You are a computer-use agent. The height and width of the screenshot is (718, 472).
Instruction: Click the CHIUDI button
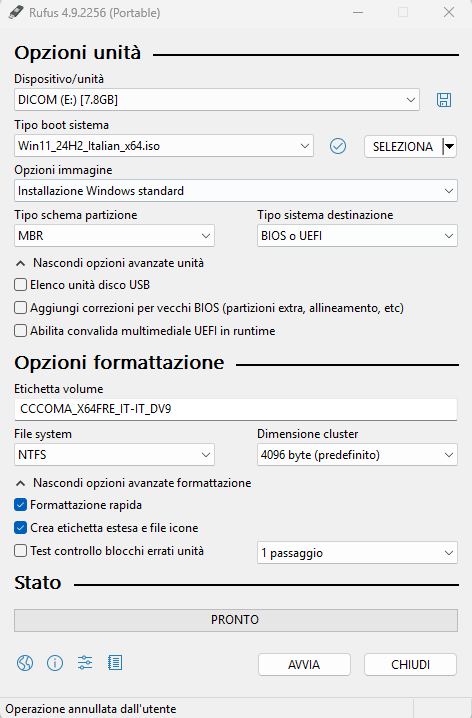pos(410,664)
